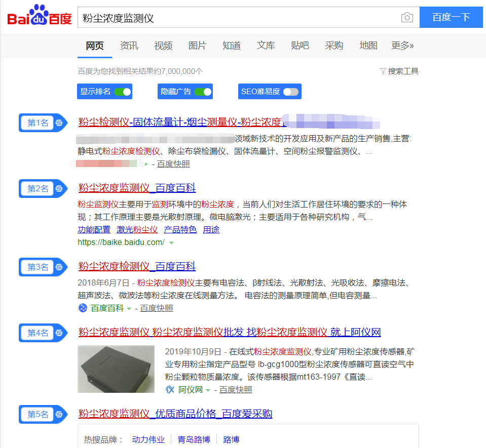Select hot brand 路博

(231, 440)
